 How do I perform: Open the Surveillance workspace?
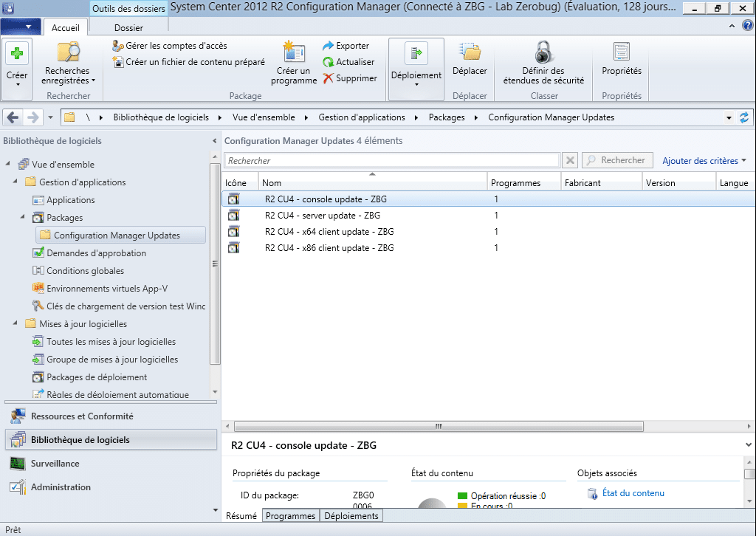click(x=111, y=463)
